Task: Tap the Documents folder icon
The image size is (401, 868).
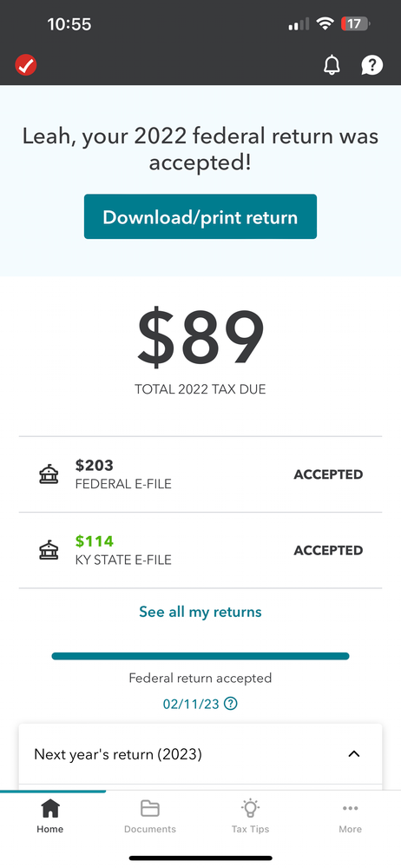Action: pos(150,808)
